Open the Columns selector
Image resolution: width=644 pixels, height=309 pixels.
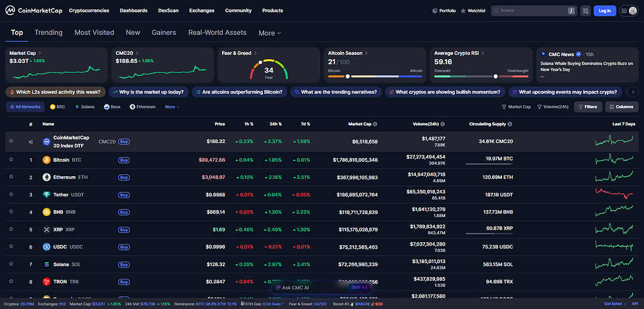[x=621, y=107]
